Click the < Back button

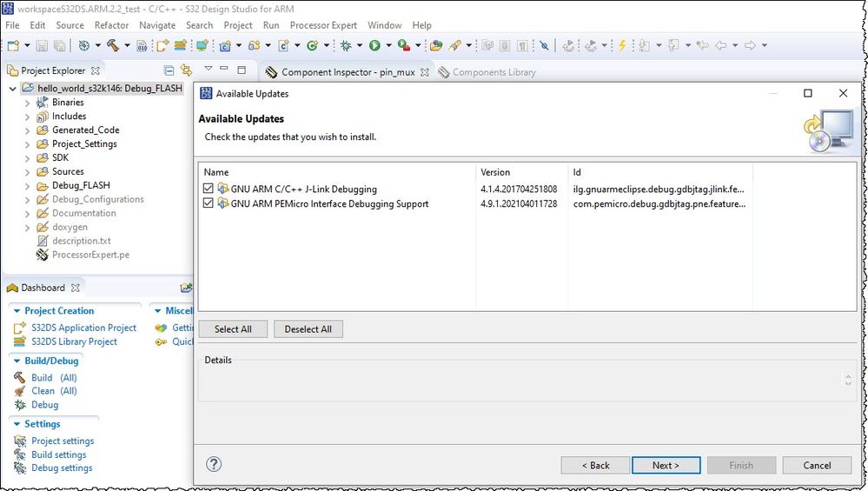click(x=595, y=466)
